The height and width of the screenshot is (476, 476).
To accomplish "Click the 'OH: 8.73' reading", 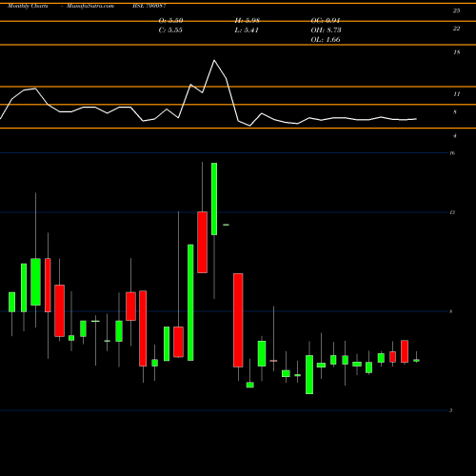I will 326,30.
